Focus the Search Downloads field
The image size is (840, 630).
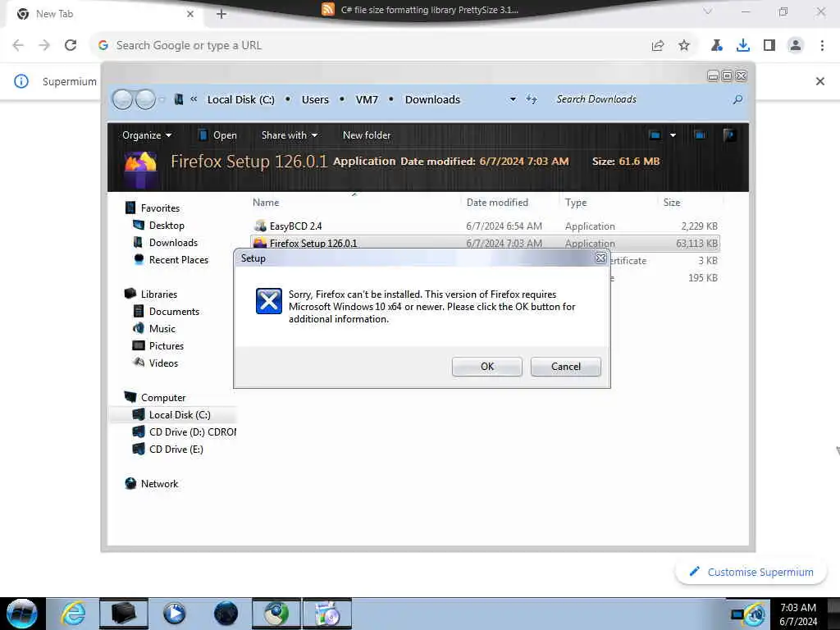point(640,99)
